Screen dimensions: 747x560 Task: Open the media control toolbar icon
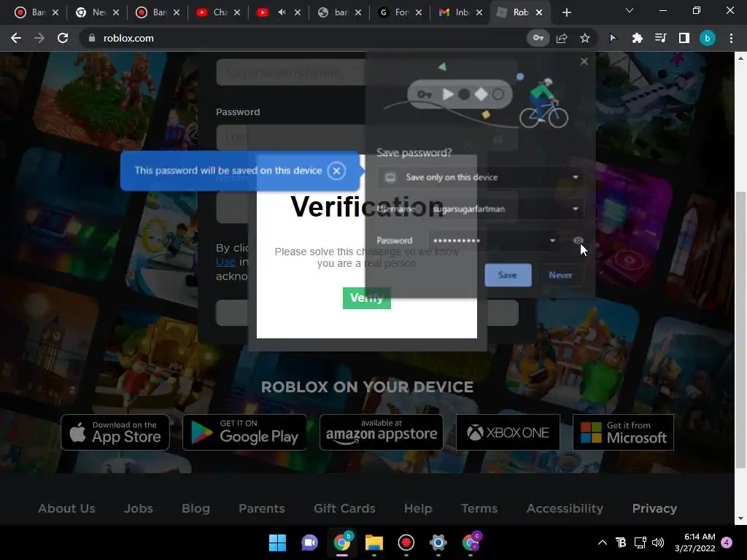tap(660, 38)
